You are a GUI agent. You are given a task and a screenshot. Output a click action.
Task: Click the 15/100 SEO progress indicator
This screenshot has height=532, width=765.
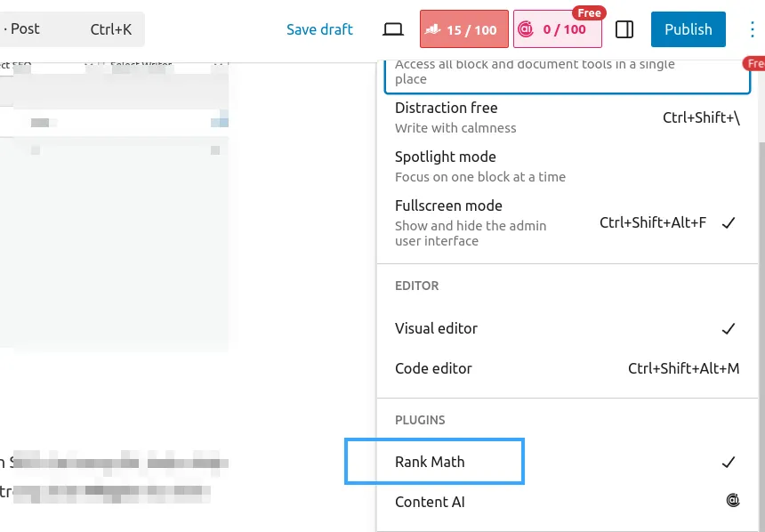click(463, 29)
